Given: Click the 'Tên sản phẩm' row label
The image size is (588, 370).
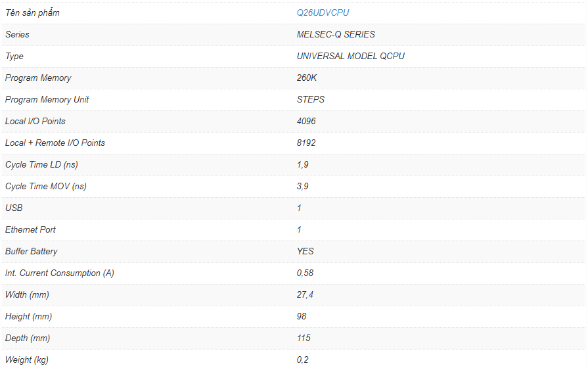Looking at the screenshot, I should pos(32,12).
